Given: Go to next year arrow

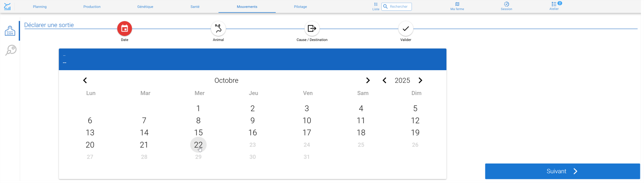Looking at the screenshot, I should (420, 80).
